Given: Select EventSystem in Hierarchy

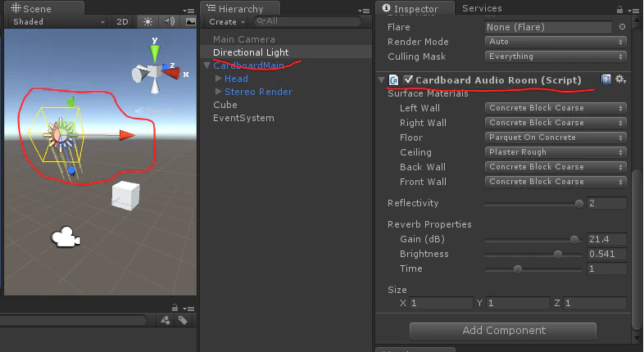Looking at the screenshot, I should pos(243,118).
